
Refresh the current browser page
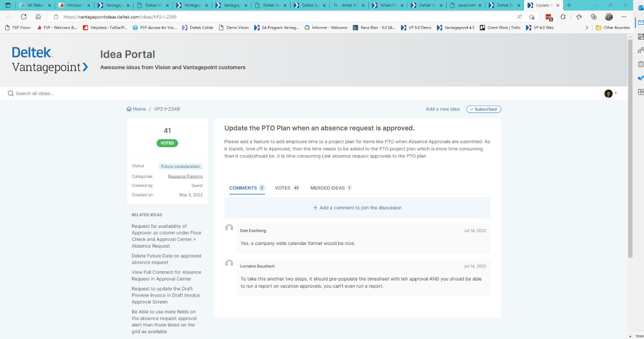pos(24,17)
